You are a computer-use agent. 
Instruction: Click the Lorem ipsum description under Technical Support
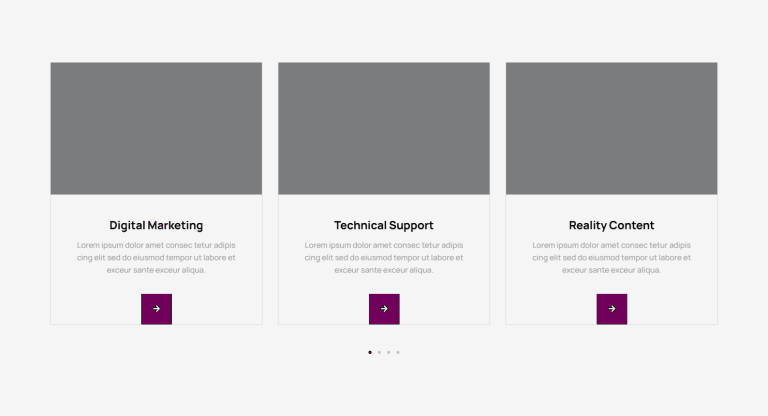(384, 257)
